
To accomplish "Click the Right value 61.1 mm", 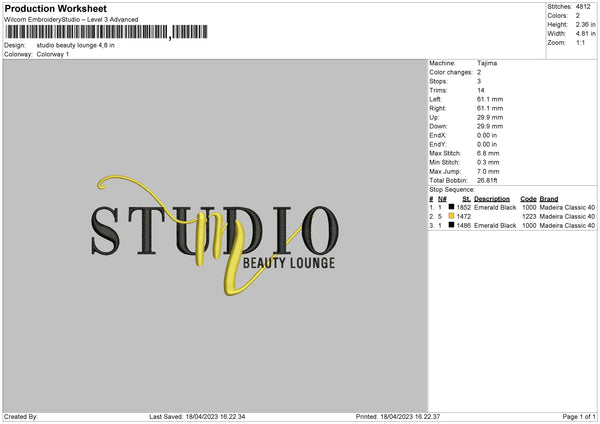I will (x=490, y=108).
